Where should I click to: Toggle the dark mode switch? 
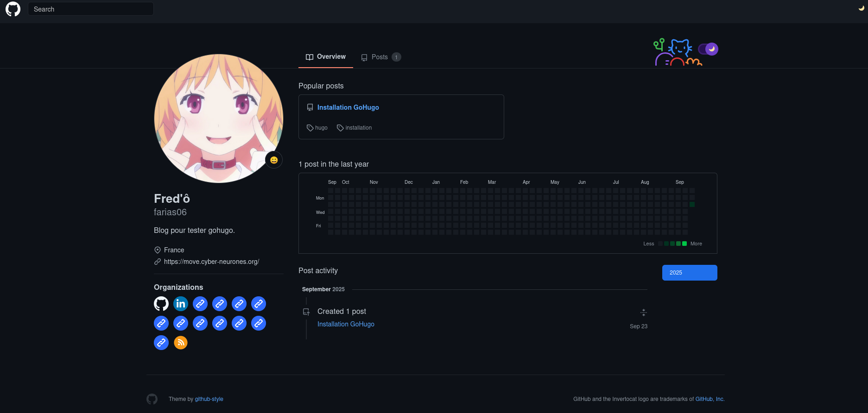pos(708,49)
